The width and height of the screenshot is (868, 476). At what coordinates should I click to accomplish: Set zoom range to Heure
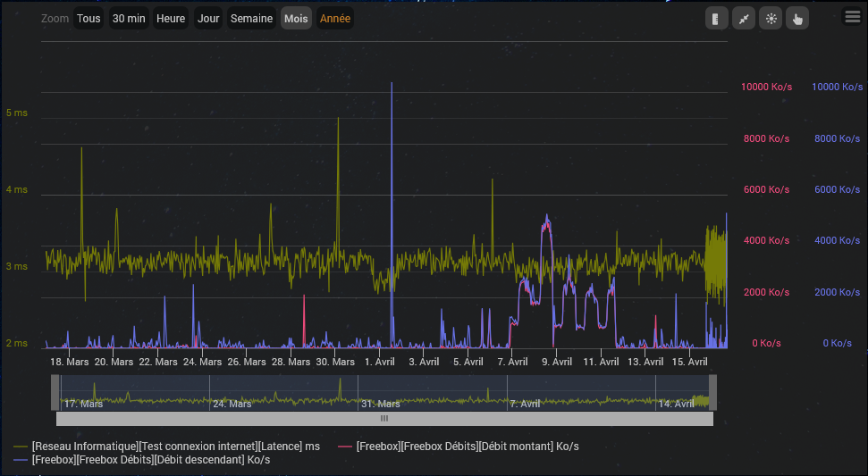click(x=171, y=18)
